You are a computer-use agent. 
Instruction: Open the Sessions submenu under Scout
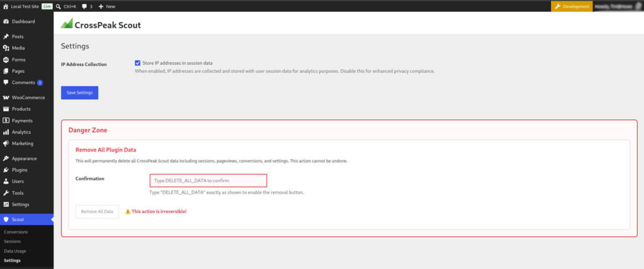[13, 241]
